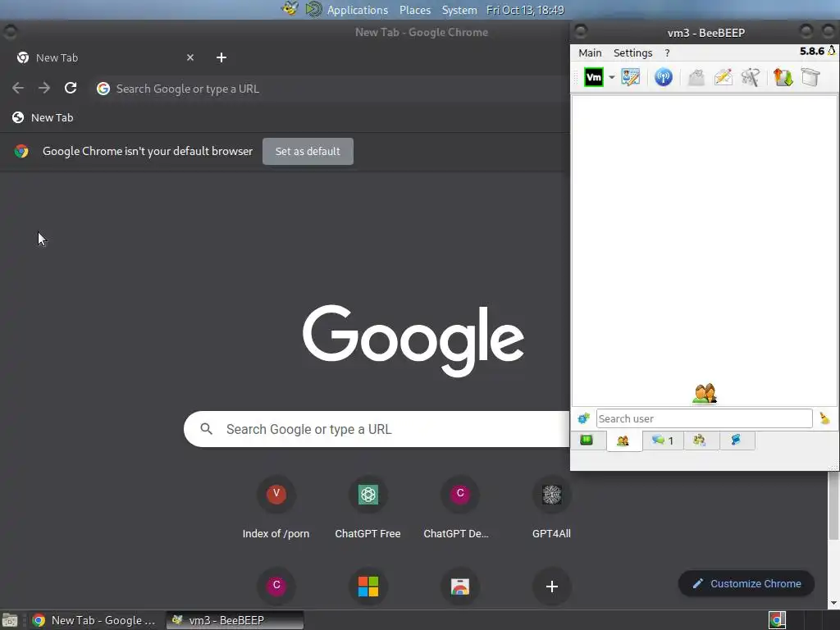Click the bee icon in top panel

(x=290, y=8)
